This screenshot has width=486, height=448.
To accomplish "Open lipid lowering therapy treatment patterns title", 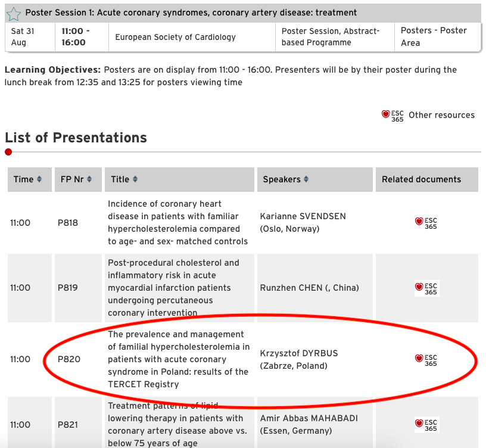I will click(177, 424).
